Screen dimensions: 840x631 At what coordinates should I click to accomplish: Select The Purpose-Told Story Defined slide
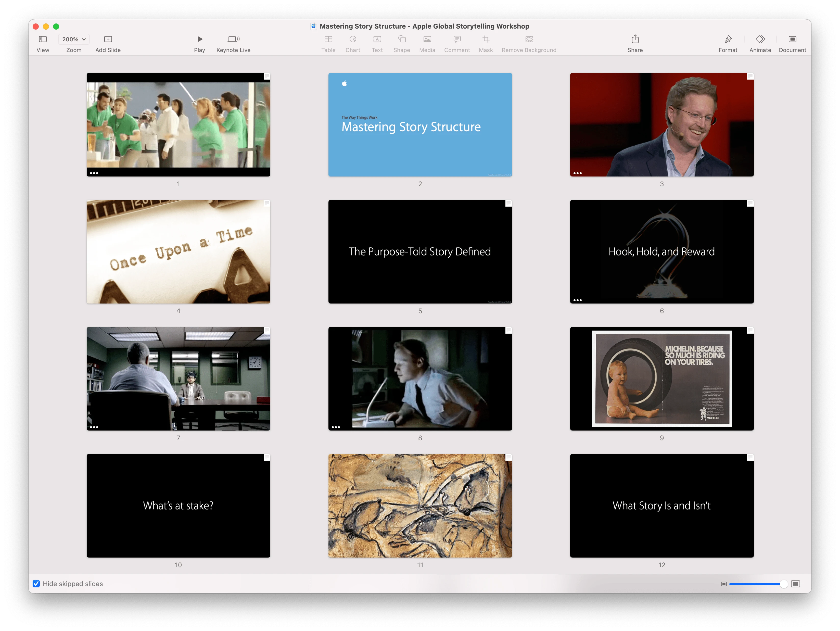[x=420, y=251]
